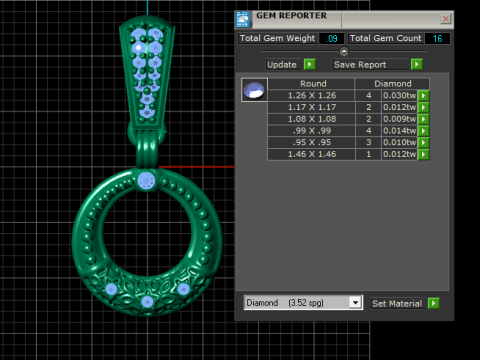Click the 0.014tw weight cell
Image resolution: width=480 pixels, height=360 pixels.
click(x=399, y=131)
